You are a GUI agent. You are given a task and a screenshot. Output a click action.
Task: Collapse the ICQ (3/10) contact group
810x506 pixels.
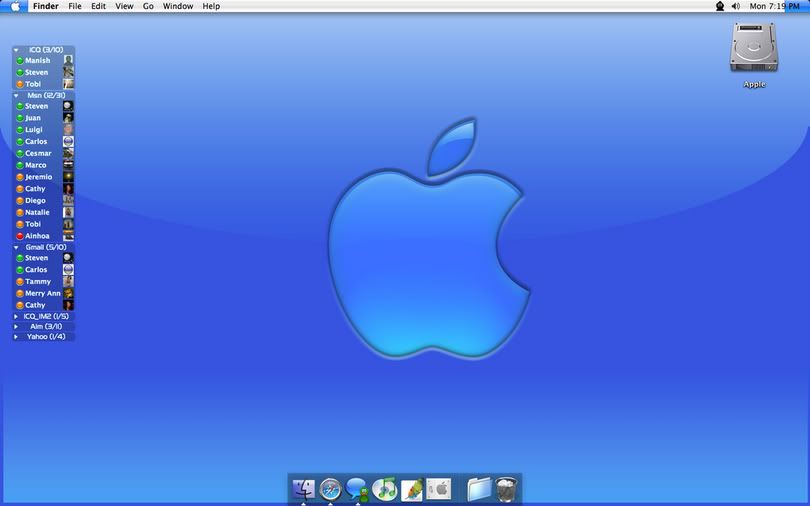click(16, 49)
